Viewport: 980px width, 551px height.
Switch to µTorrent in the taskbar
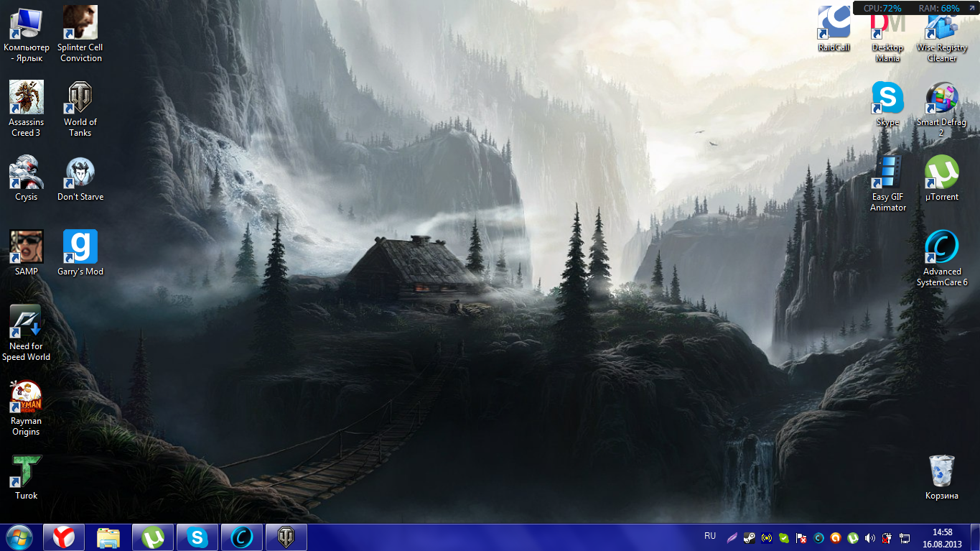pyautogui.click(x=153, y=537)
